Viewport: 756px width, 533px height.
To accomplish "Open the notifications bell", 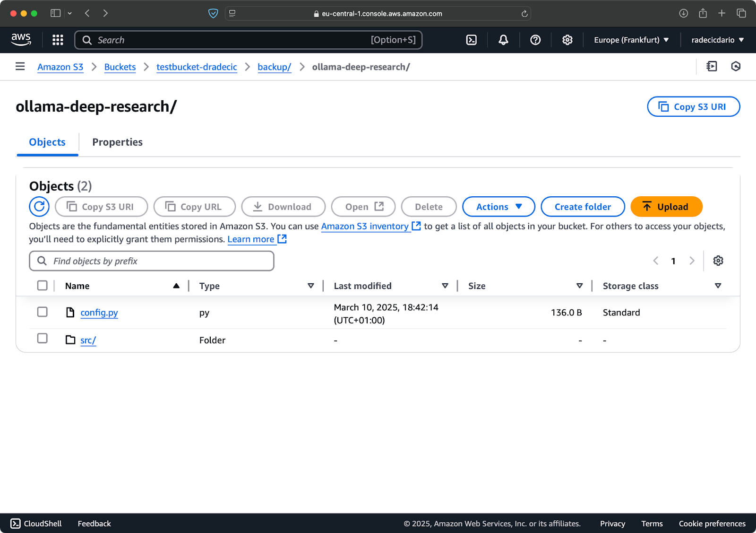I will tap(504, 40).
